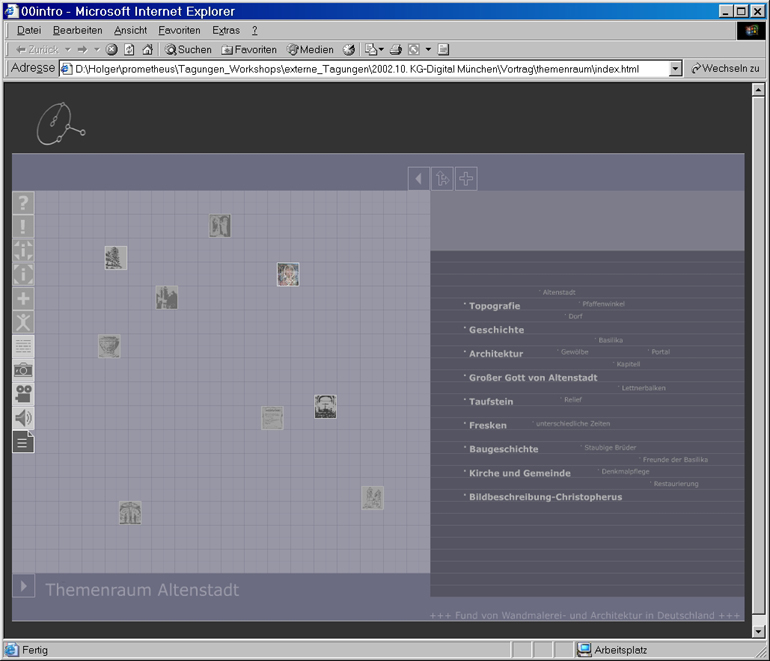Select the film camera video icon

pos(23,394)
